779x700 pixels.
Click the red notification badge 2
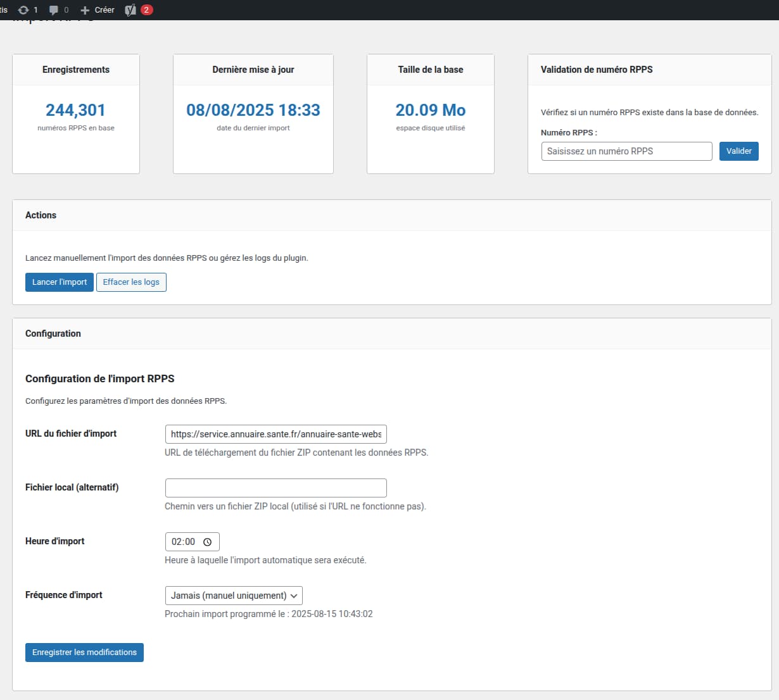point(147,9)
